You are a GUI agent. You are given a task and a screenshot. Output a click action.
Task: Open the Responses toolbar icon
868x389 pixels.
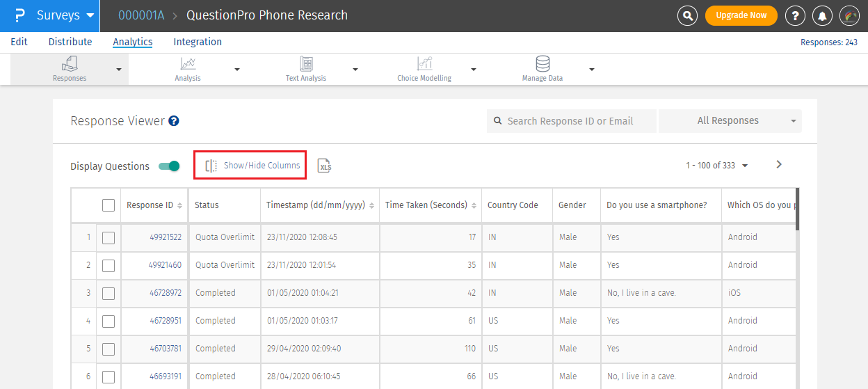tap(70, 64)
